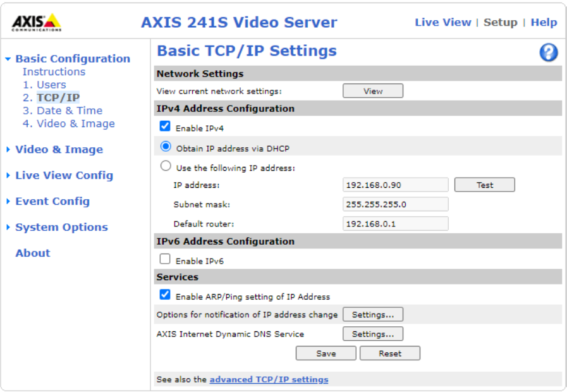Viewport: 567px width, 392px height.
Task: Open settings for AXIS Internet Dynamic DNS Service
Action: pyautogui.click(x=372, y=334)
